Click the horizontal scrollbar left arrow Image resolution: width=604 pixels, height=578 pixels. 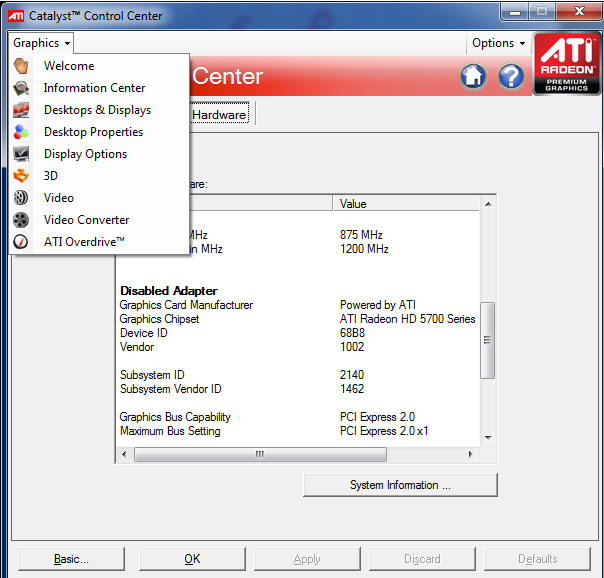(124, 454)
